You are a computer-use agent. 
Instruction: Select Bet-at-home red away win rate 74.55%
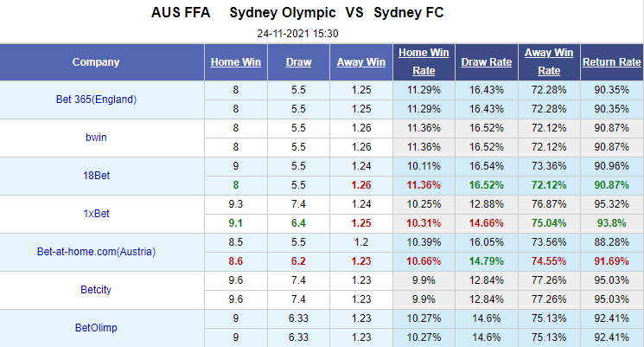[x=549, y=261]
